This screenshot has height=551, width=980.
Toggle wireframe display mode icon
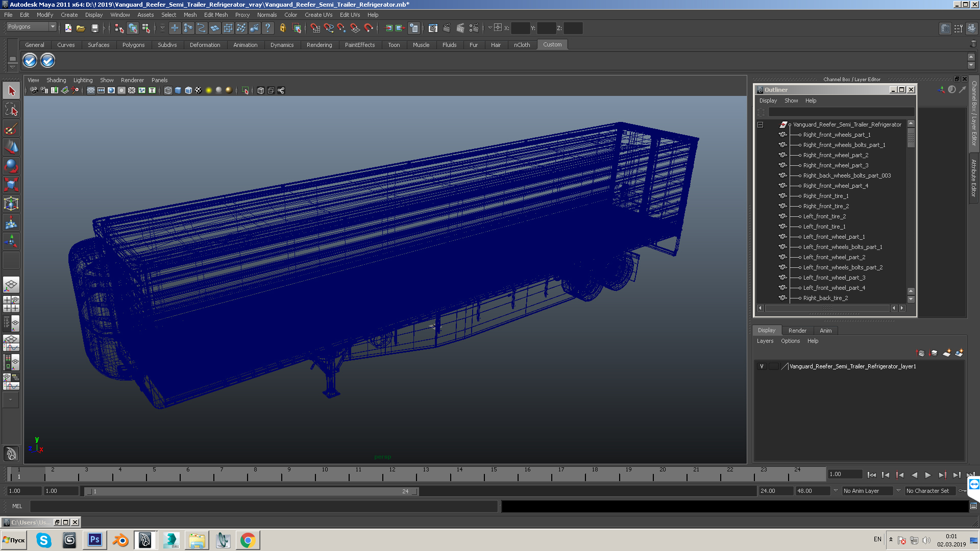167,90
